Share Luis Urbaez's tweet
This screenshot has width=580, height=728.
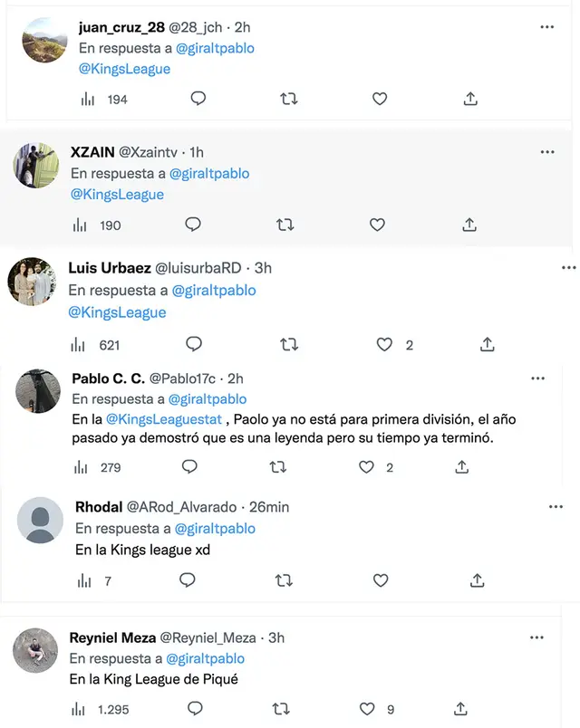click(487, 344)
